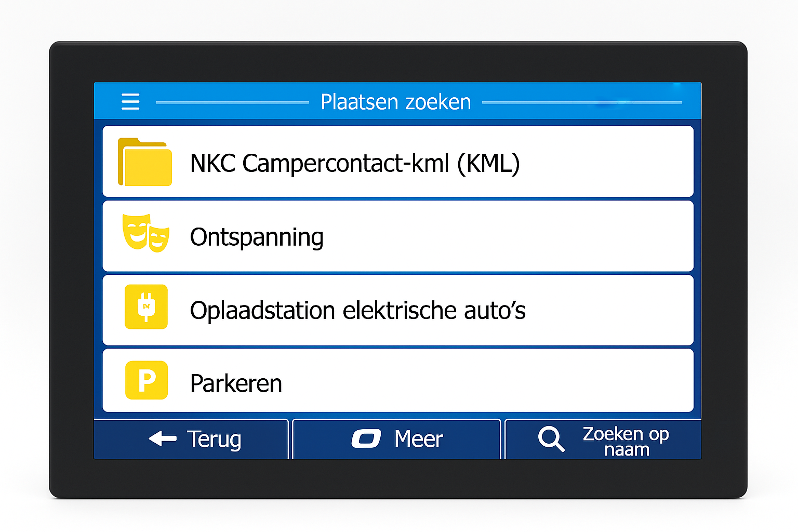
Task: Open the hamburger menu icon
Action: click(130, 101)
